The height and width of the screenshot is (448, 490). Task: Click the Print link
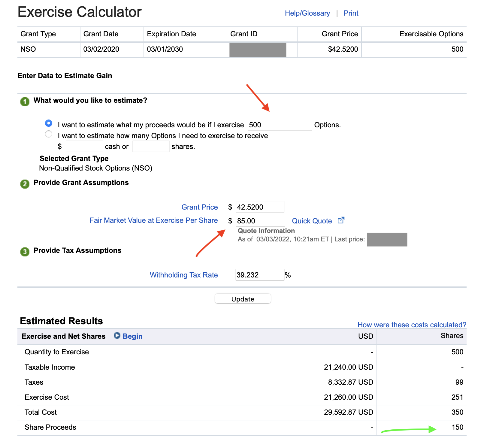pyautogui.click(x=351, y=13)
